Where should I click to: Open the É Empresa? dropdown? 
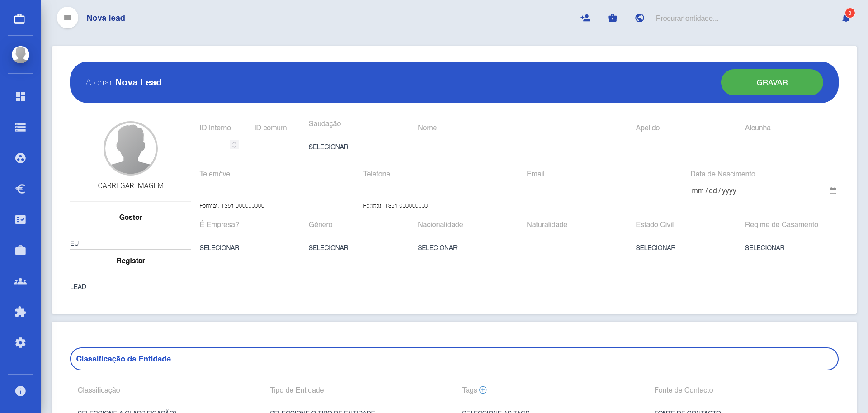click(246, 248)
